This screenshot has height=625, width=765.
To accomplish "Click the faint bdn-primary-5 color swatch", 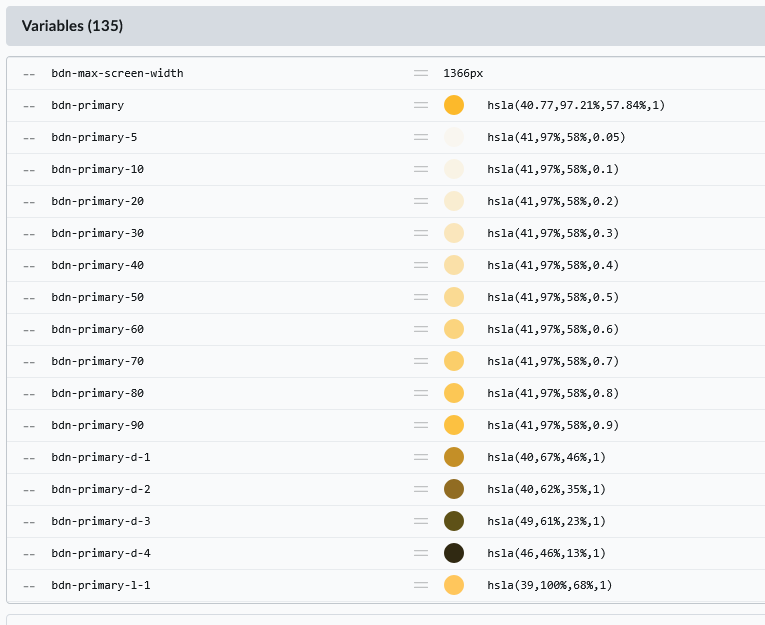I will [454, 137].
